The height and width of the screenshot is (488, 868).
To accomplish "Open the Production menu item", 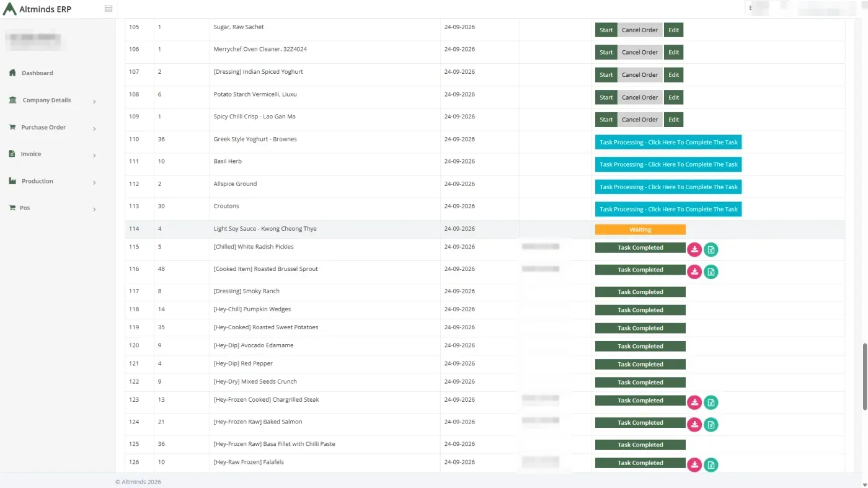I will (37, 181).
